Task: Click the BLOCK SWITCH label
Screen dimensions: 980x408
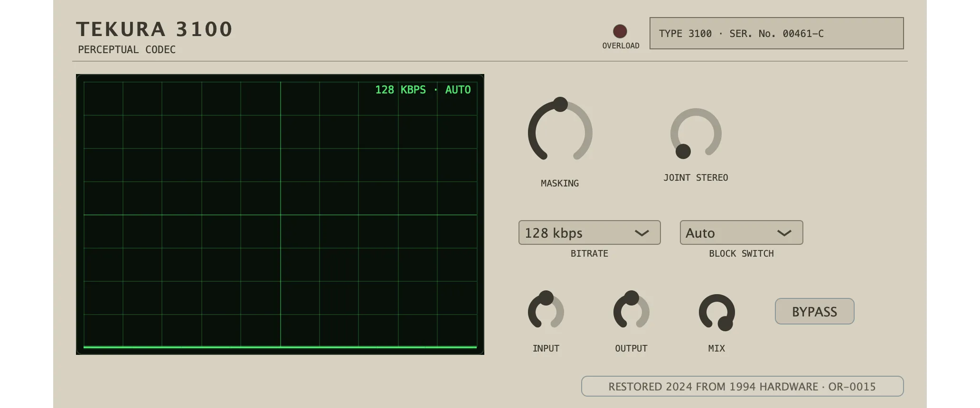Action: coord(742,253)
